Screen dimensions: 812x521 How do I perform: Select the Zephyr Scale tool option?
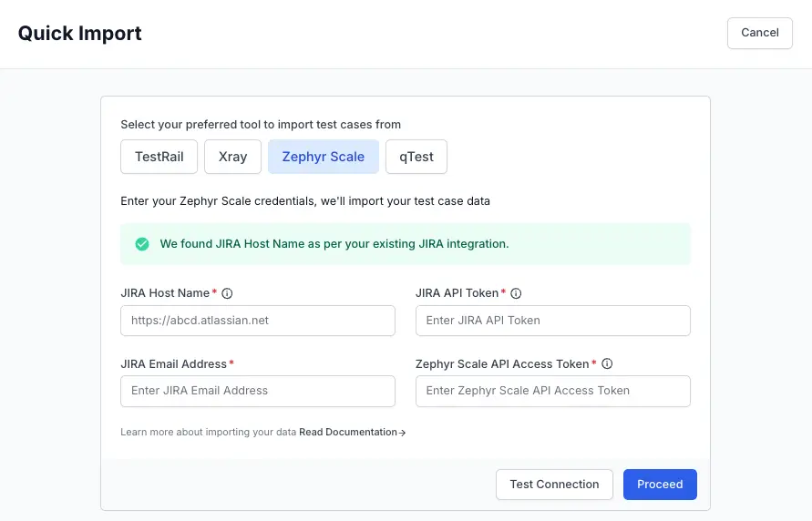coord(323,157)
